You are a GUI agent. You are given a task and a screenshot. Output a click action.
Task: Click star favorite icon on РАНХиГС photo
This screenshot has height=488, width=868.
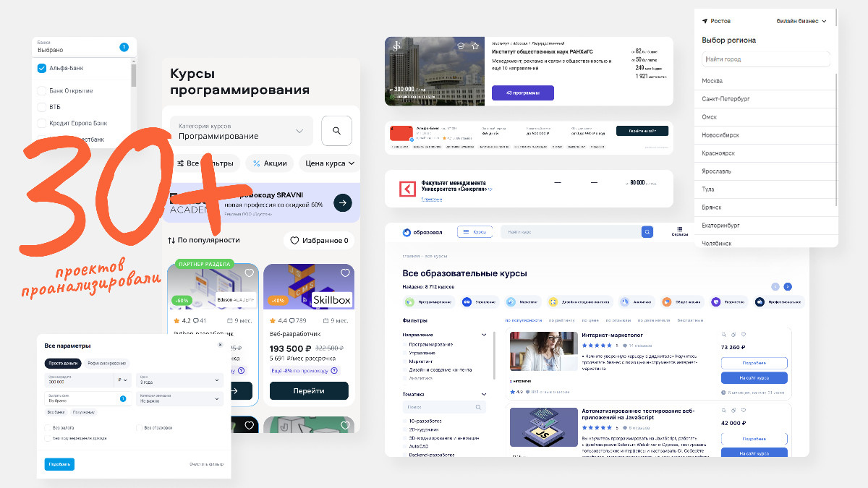point(475,46)
